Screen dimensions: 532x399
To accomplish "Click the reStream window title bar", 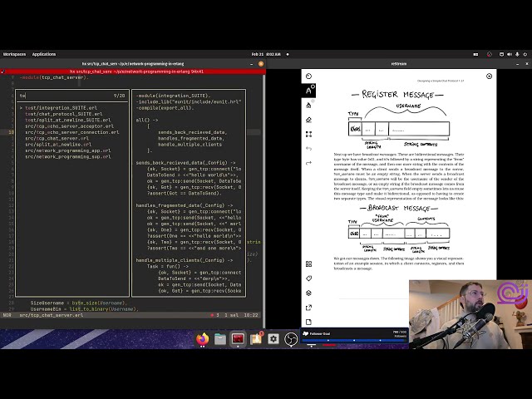I will [x=399, y=64].
